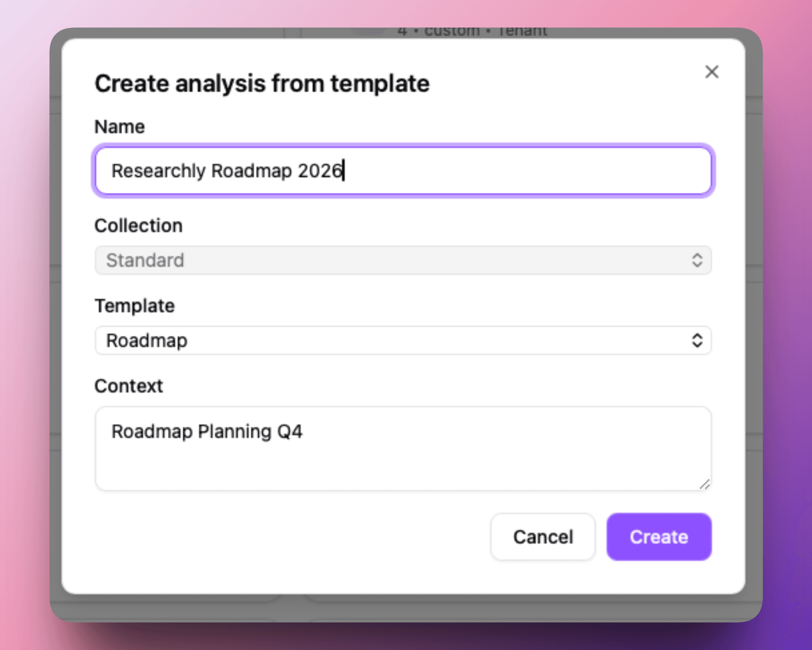The height and width of the screenshot is (650, 812).
Task: Close the Create analysis dialog with the X icon
Action: (712, 72)
